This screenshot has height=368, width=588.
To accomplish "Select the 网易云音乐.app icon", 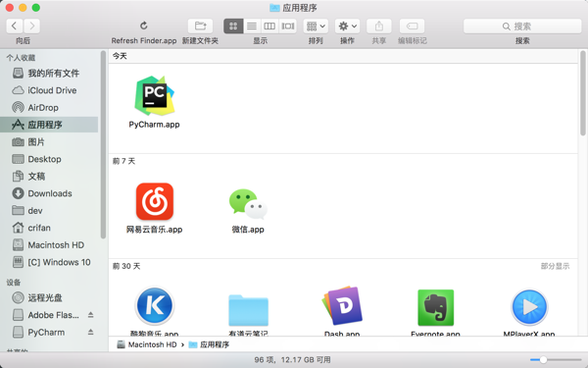I will [155, 201].
